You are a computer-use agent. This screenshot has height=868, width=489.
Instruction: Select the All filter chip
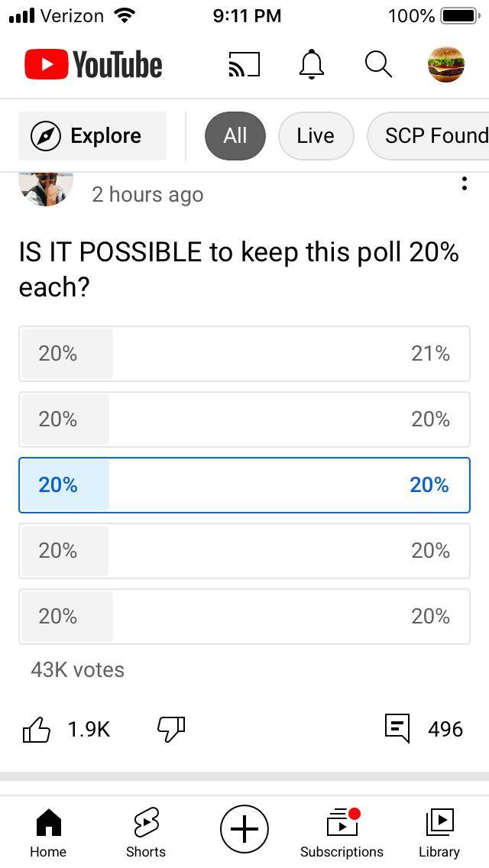tap(235, 135)
